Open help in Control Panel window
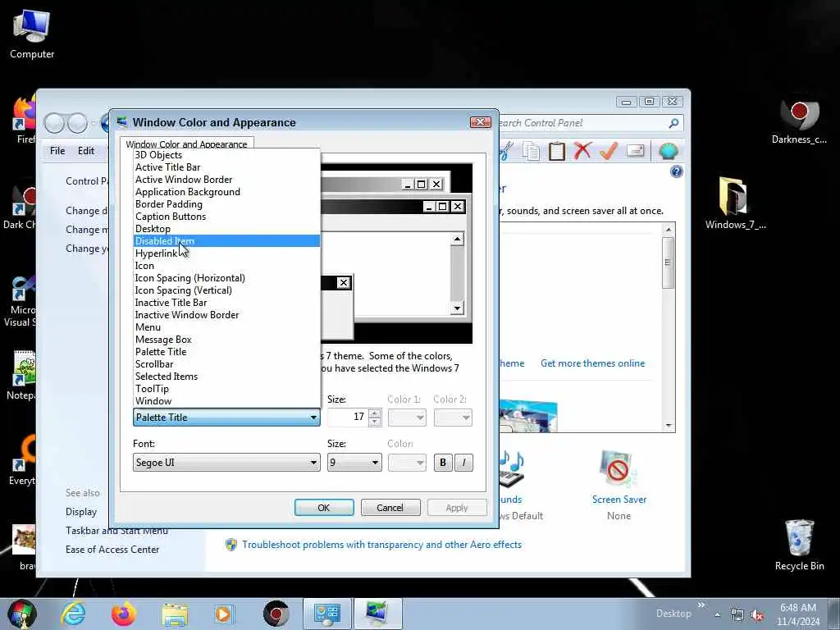840x630 pixels. point(677,171)
